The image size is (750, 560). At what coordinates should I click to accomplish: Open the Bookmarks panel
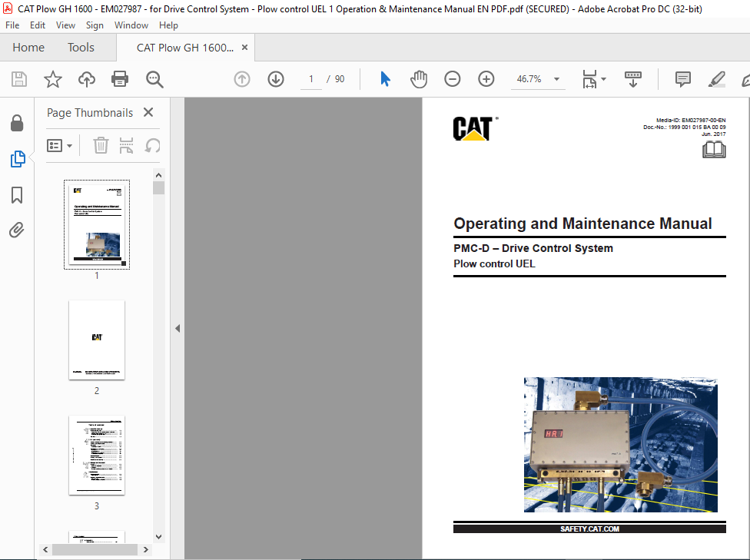coord(17,194)
